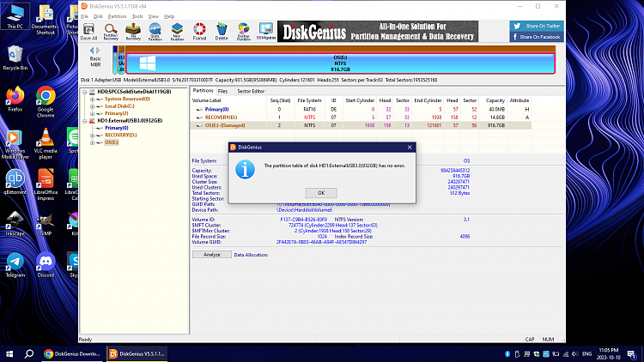
Task: Expand System Reserved(0) tree node
Action: click(x=93, y=100)
